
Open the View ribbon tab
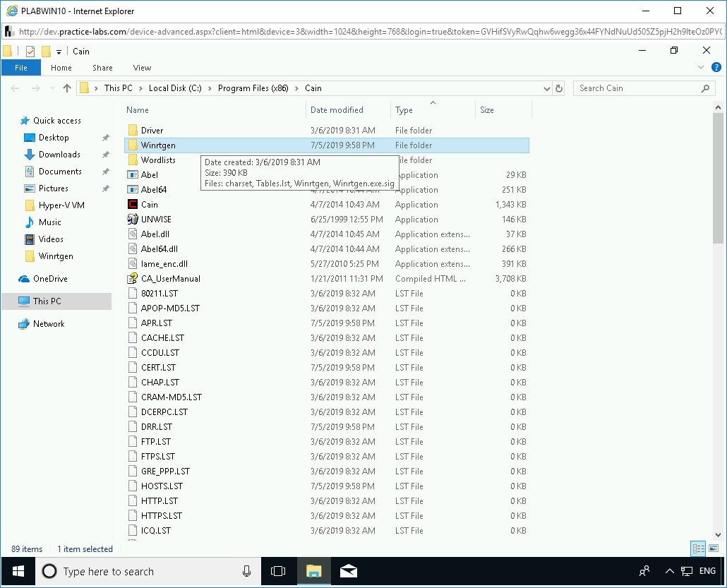click(141, 67)
